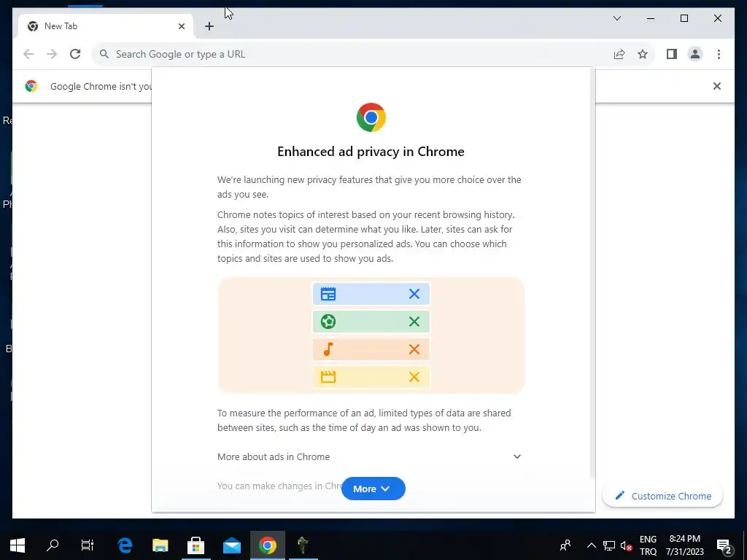Bookmark this tab with the star icon
The image size is (747, 560).
tap(643, 54)
